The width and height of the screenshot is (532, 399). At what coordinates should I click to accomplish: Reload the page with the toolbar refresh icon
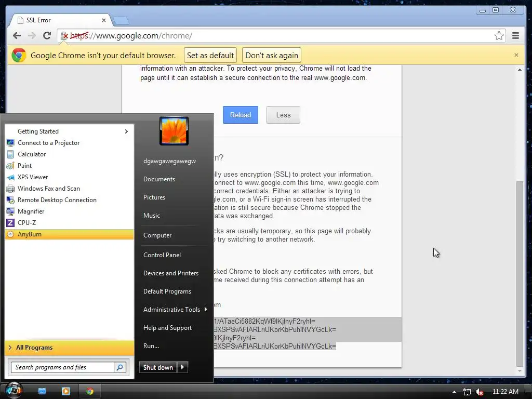click(x=47, y=36)
